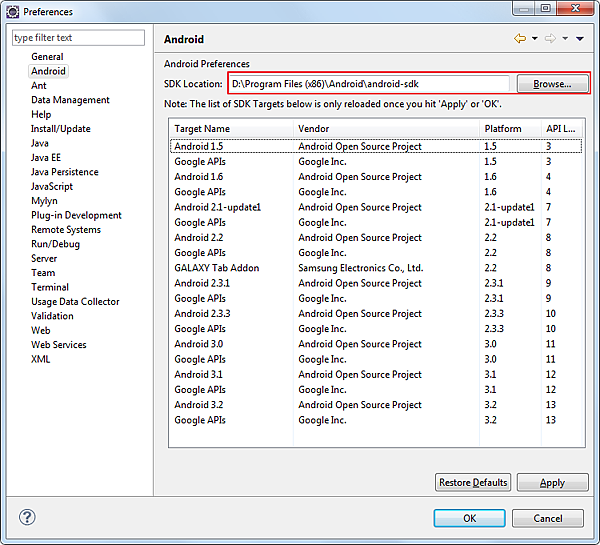Select the Android 3.2 target row

click(x=376, y=405)
